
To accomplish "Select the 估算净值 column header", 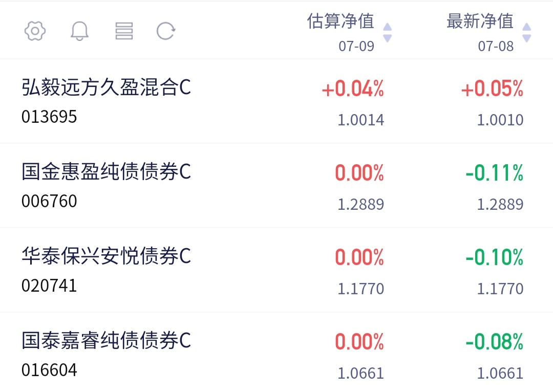I will (341, 21).
